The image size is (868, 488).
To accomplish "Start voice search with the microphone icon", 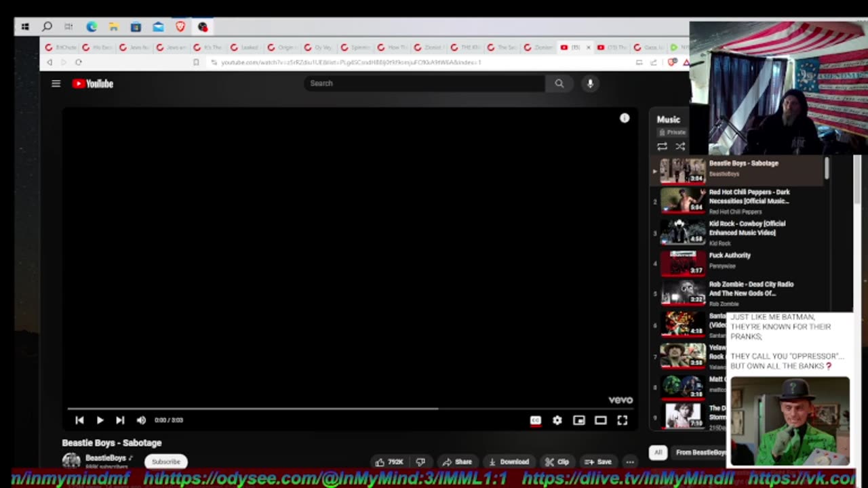I will 590,83.
